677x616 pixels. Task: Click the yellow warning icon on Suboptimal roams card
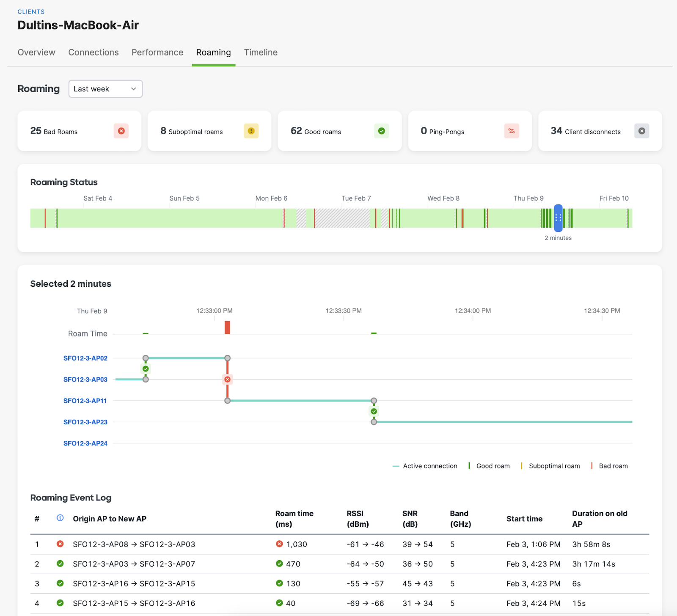click(251, 131)
